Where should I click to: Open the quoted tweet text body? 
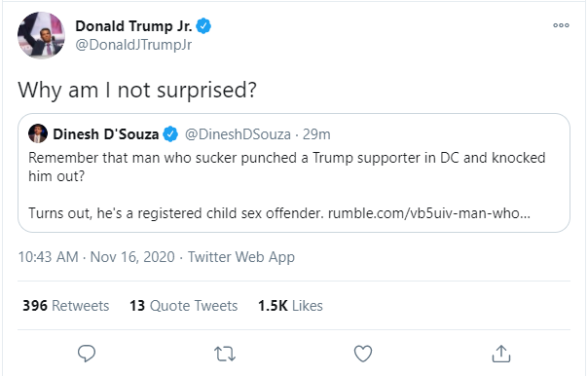click(287, 185)
